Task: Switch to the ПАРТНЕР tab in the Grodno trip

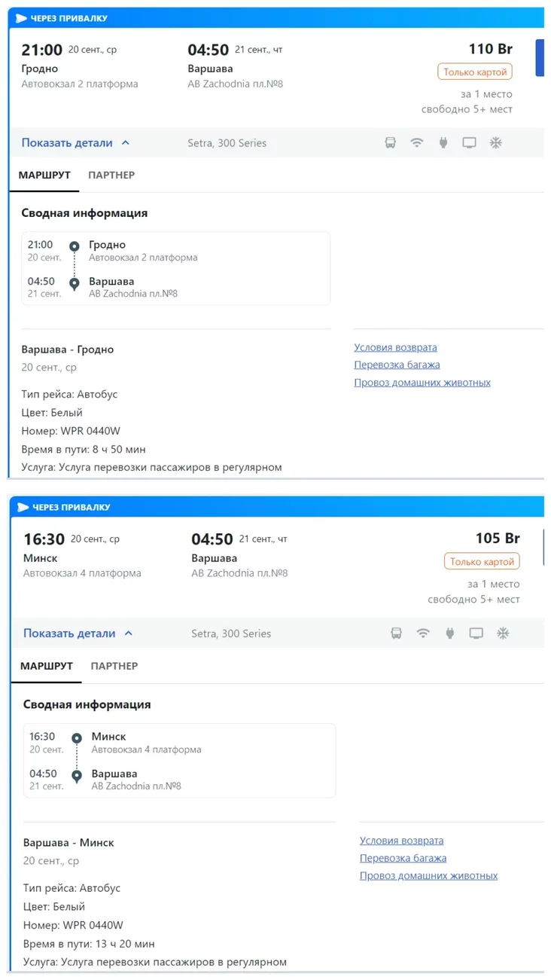Action: click(111, 176)
